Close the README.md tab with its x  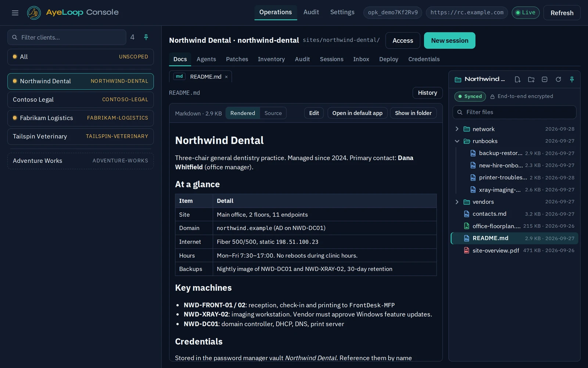[226, 77]
